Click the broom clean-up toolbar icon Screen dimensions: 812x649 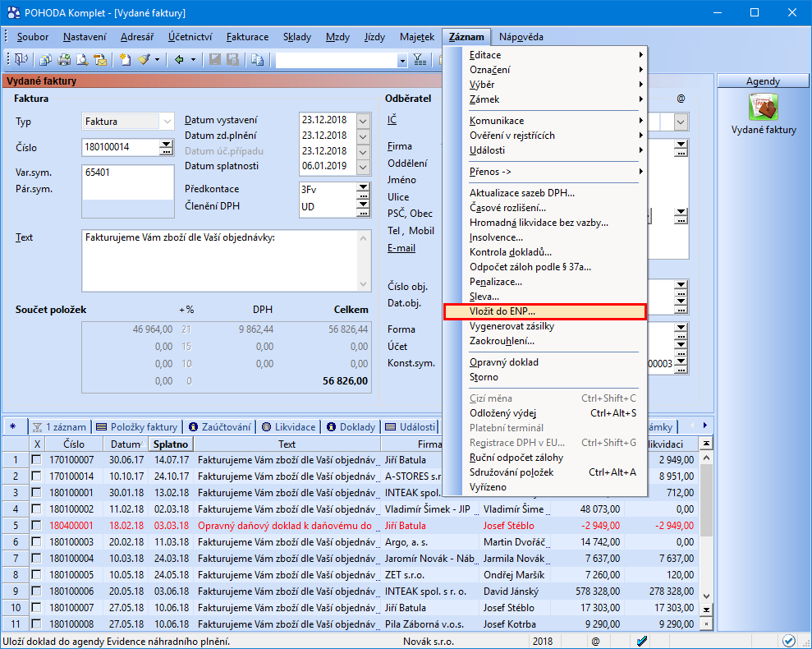(x=144, y=60)
